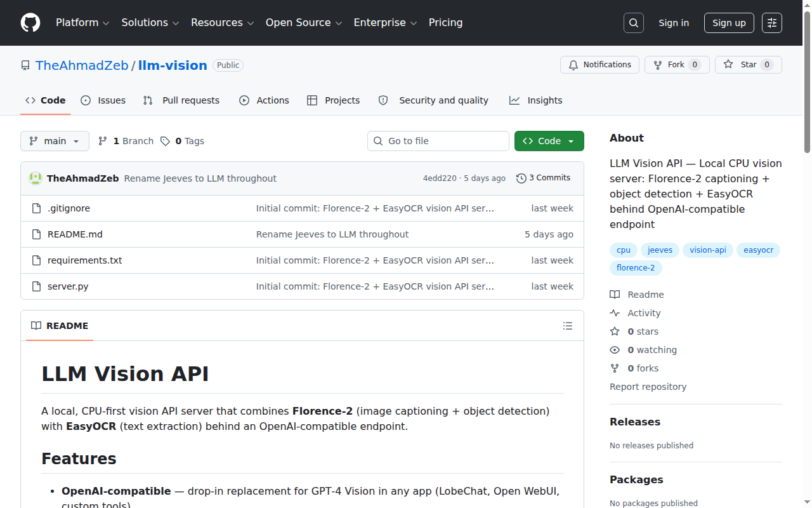Switch to the Insights tab
812x508 pixels.
coord(536,100)
